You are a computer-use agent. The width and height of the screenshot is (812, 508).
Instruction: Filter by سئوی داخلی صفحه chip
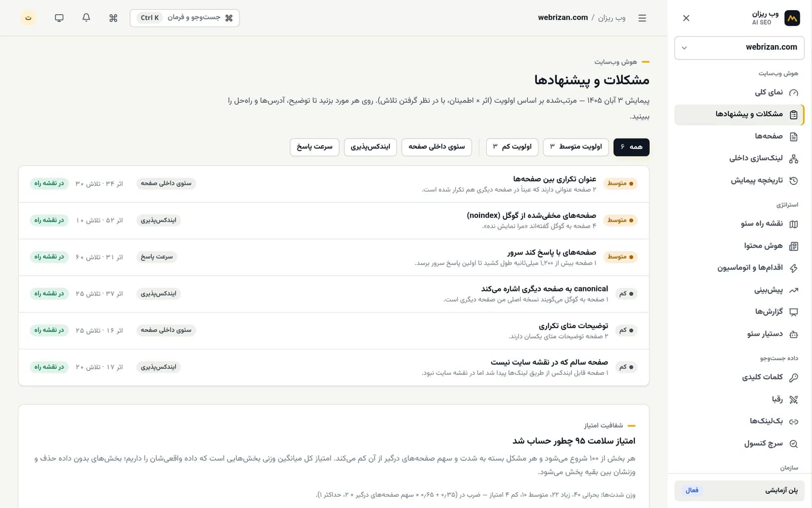click(436, 147)
